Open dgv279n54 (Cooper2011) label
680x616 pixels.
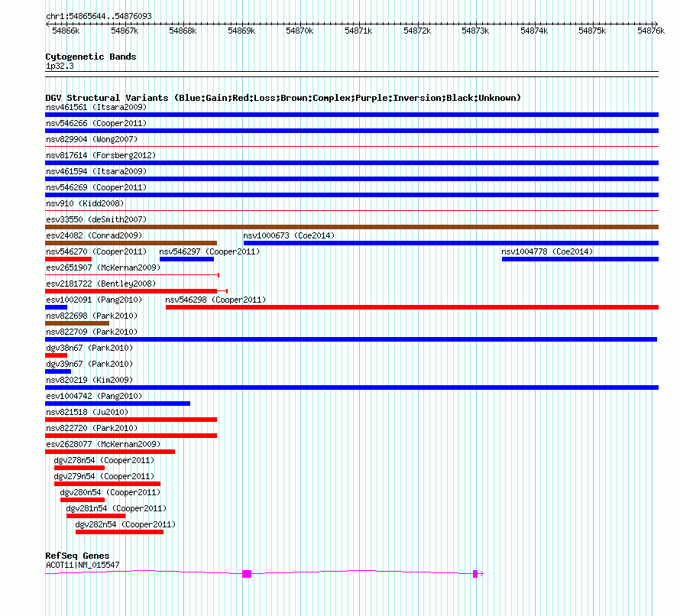point(104,476)
